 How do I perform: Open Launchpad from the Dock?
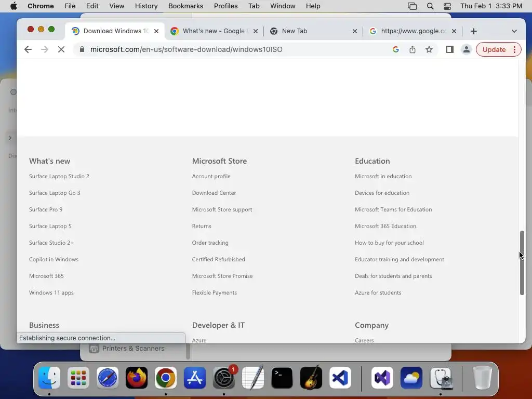point(78,378)
